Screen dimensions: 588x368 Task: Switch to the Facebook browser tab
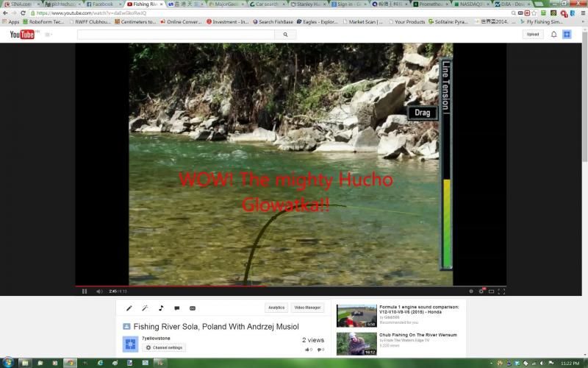point(103,4)
